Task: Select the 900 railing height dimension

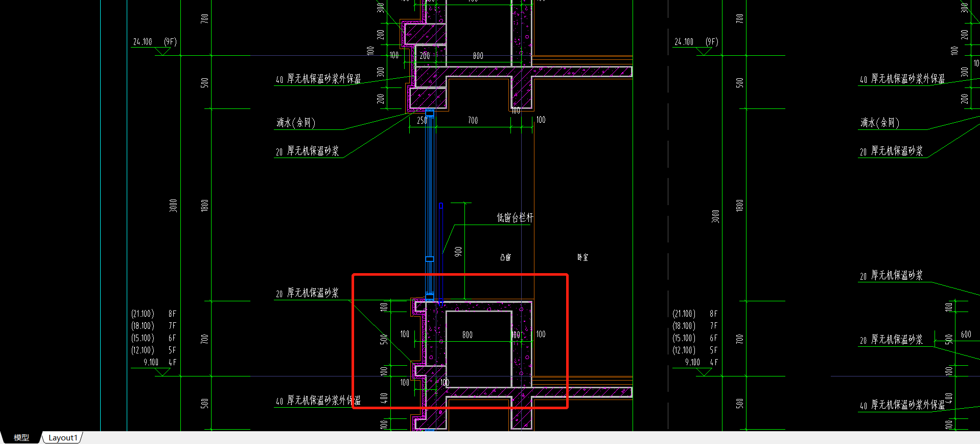Action: pyautogui.click(x=458, y=252)
